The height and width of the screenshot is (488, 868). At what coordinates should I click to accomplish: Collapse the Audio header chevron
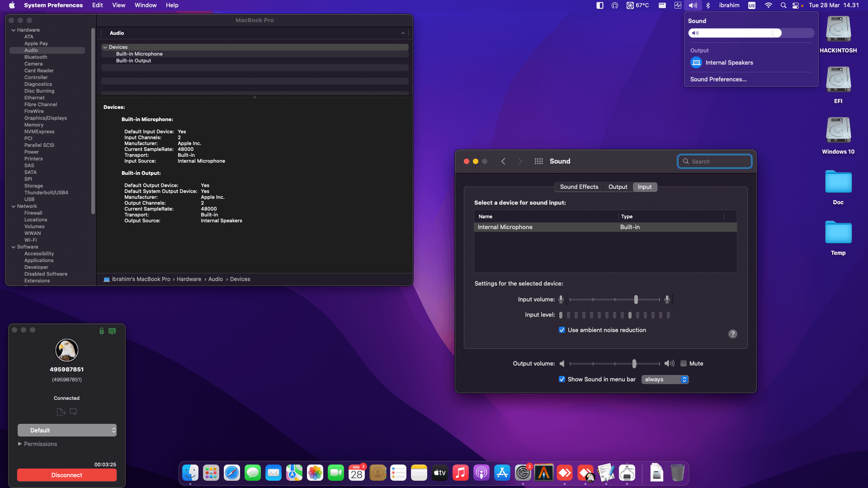(403, 33)
